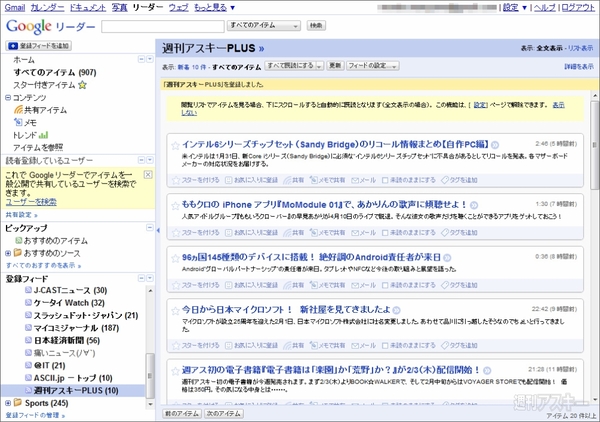The image size is (600, 422).
Task: Add tag to Android article via タグを追加
Action: pos(459,285)
